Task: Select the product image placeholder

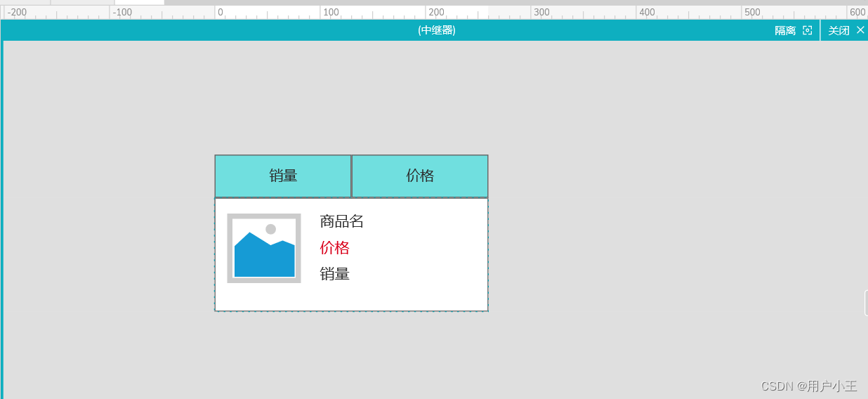Action: pyautogui.click(x=264, y=248)
